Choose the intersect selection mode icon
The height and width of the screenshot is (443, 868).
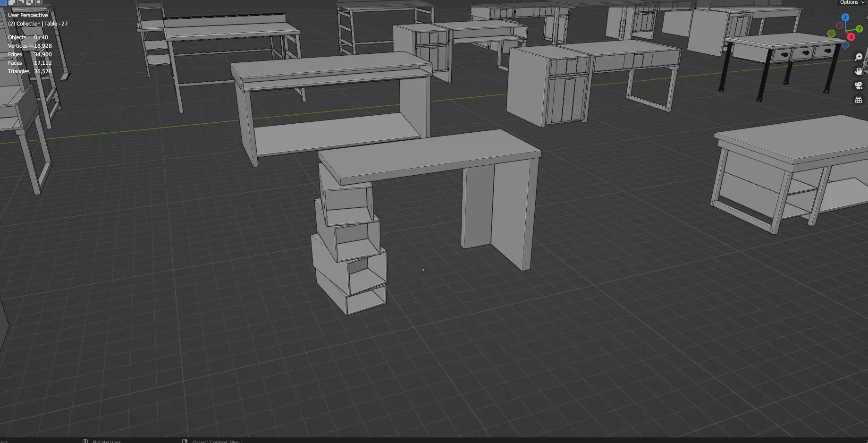click(39, 2)
